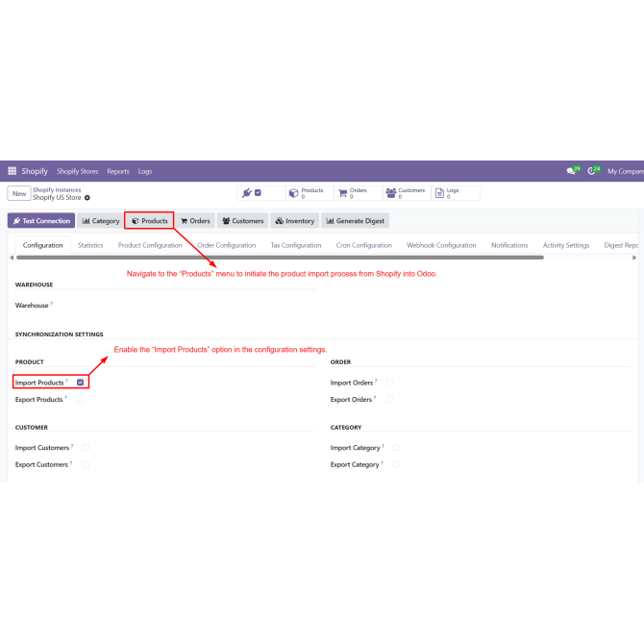This screenshot has width=644, height=644.
Task: Open the Shopify Stores menu
Action: pyautogui.click(x=78, y=171)
